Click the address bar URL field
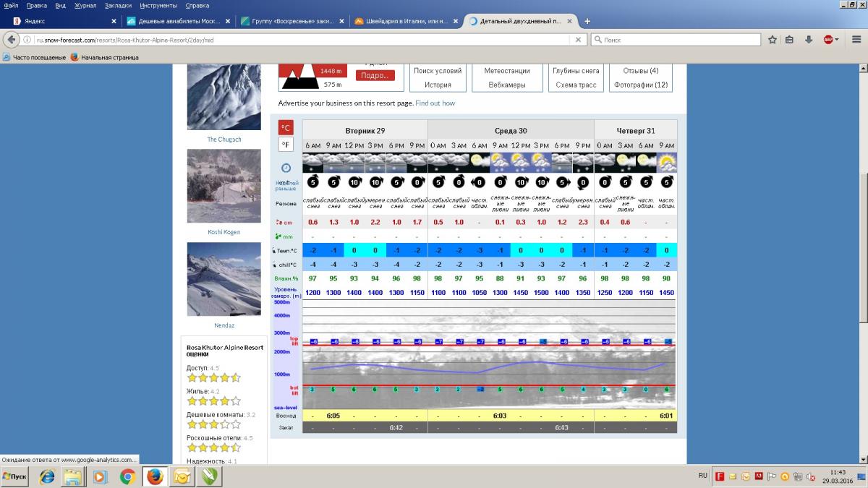Screen dimensions: 868x488 [304, 40]
